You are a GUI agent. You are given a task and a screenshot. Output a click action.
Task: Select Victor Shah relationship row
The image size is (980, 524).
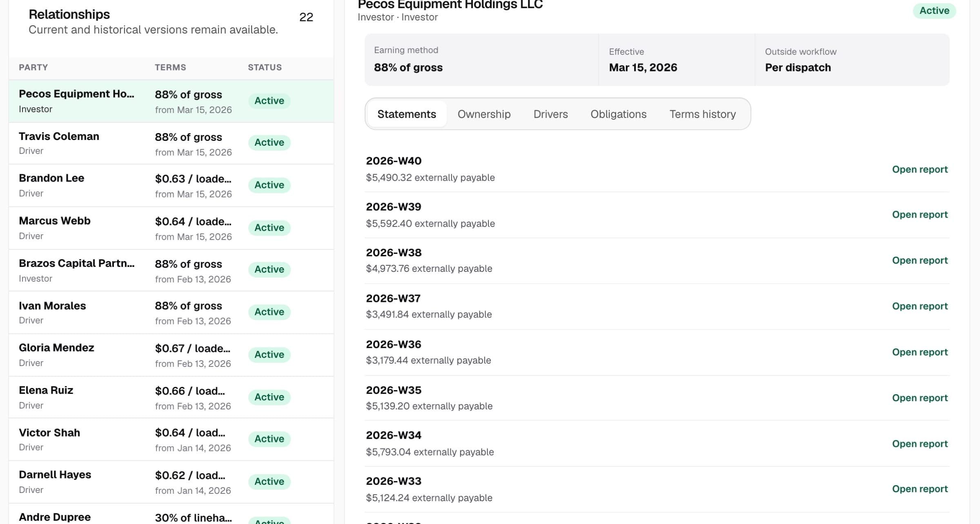pos(171,440)
